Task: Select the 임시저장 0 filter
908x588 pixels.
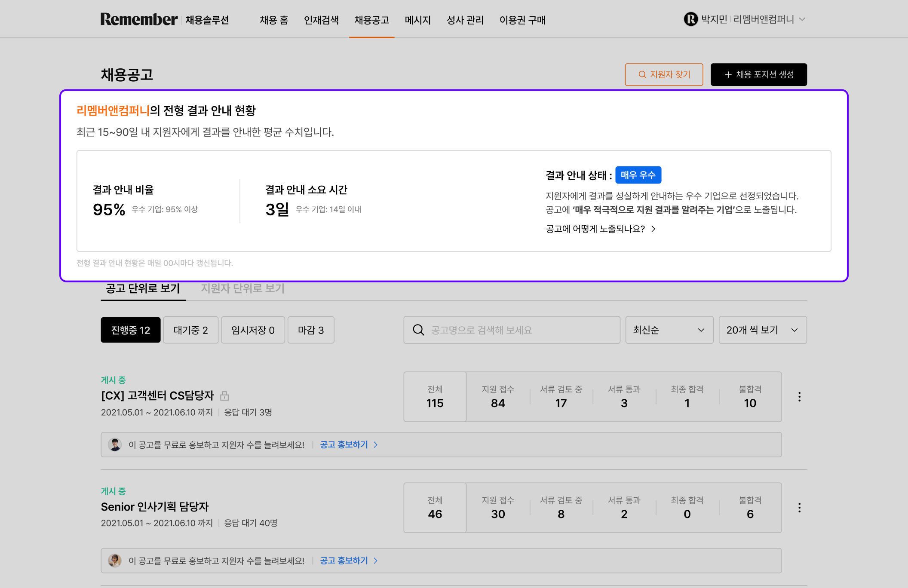Action: click(x=253, y=330)
